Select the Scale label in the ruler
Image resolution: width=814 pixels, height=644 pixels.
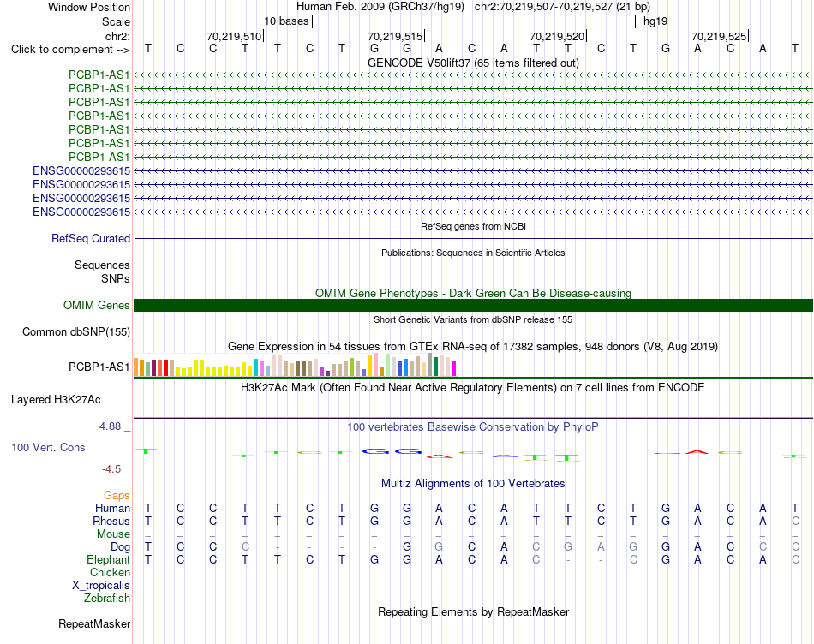(116, 21)
